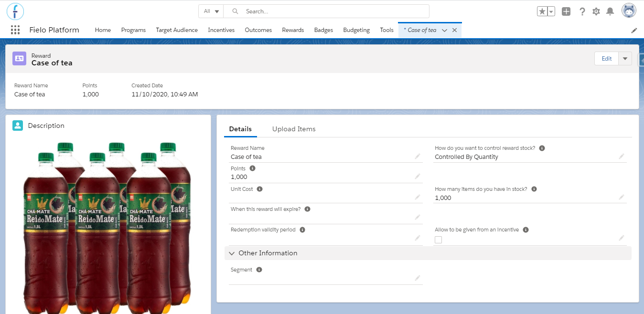Open the Help question mark icon
This screenshot has height=314, width=644.
tap(582, 11)
